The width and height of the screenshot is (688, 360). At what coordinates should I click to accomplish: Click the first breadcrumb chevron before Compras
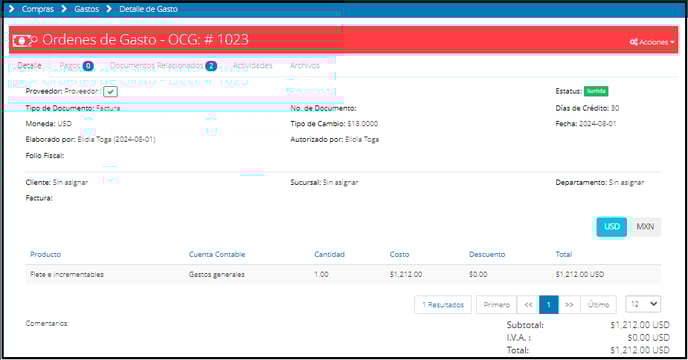click(11, 9)
